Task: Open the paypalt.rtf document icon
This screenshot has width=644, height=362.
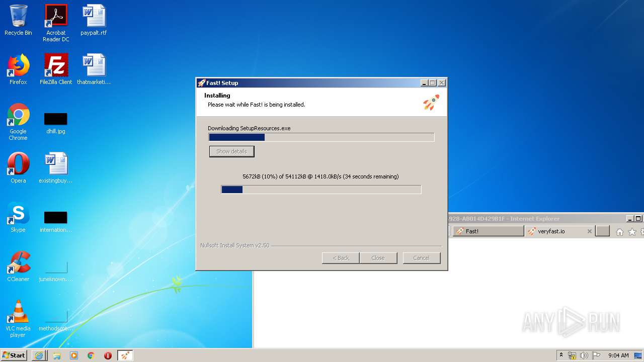Action: [x=94, y=21]
